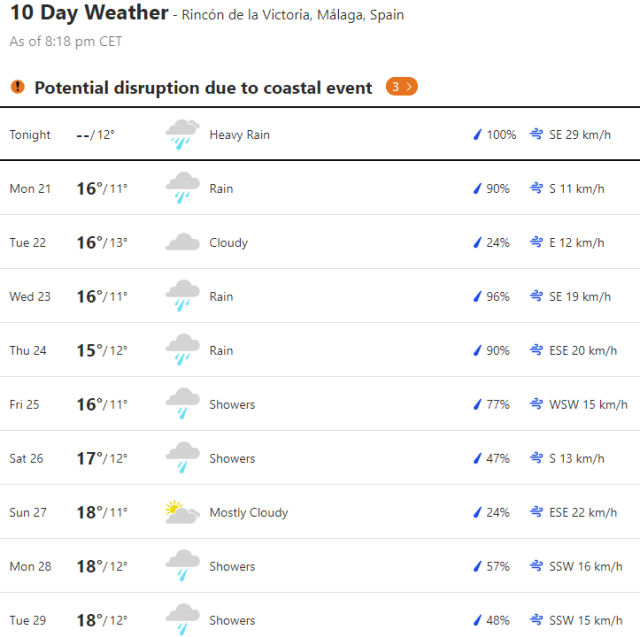Click the cloudy icon for Tue 22

click(x=182, y=243)
